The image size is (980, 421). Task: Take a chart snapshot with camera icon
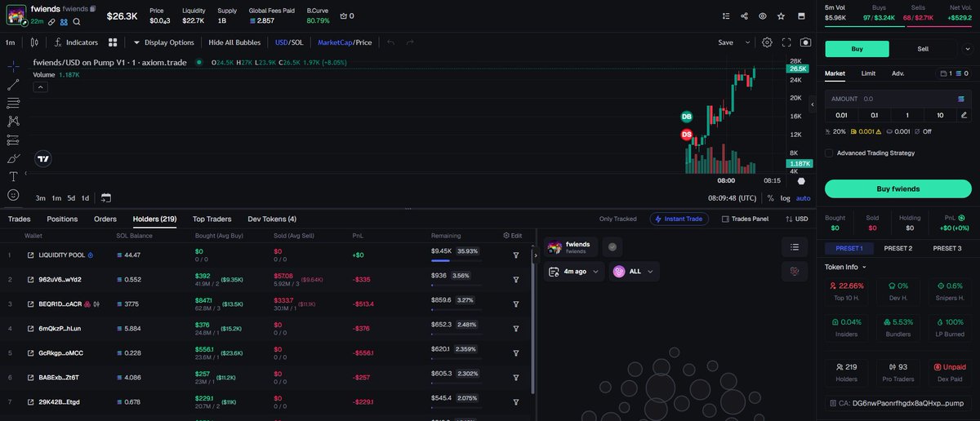coord(806,42)
